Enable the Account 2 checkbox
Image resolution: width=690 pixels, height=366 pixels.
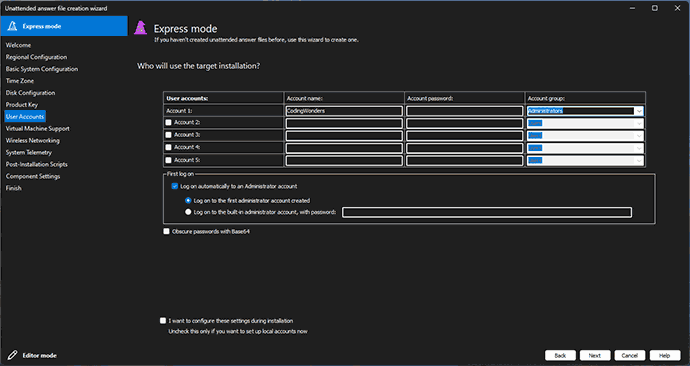pos(168,122)
